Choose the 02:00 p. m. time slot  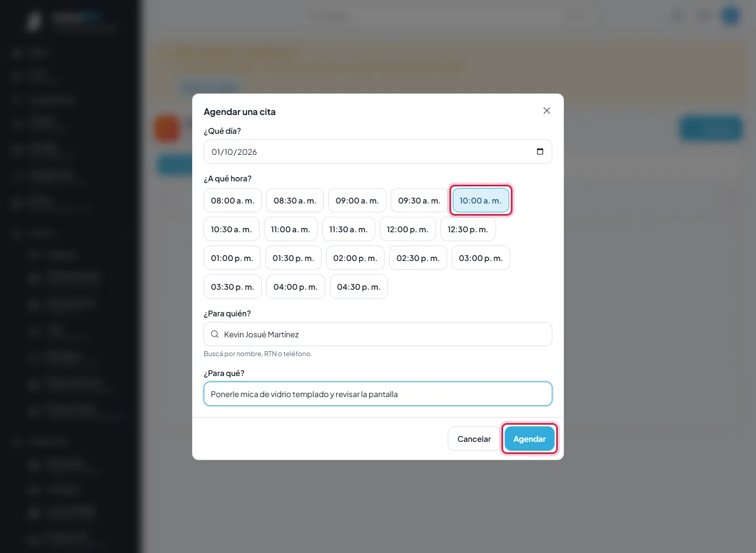click(355, 258)
